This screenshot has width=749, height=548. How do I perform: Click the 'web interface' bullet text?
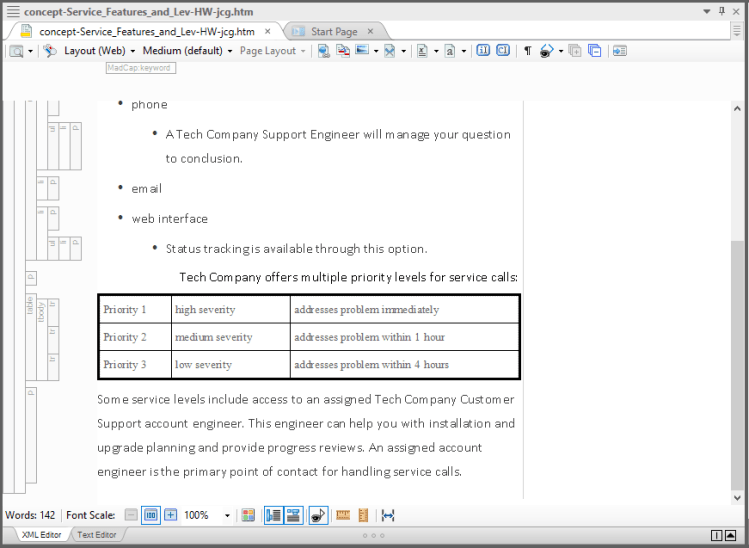click(x=170, y=219)
